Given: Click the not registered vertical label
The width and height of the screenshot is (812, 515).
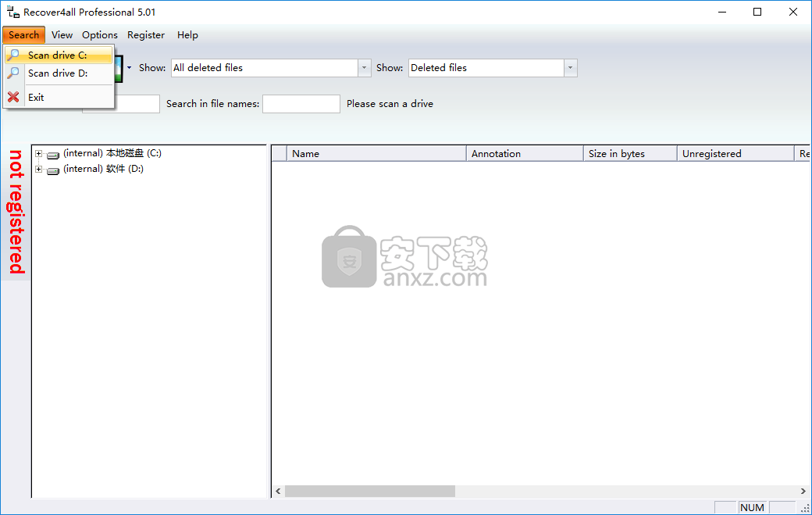Looking at the screenshot, I should [16, 212].
